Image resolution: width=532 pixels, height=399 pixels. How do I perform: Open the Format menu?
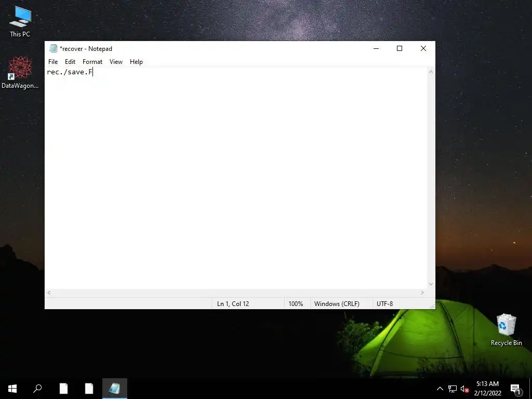coord(92,62)
